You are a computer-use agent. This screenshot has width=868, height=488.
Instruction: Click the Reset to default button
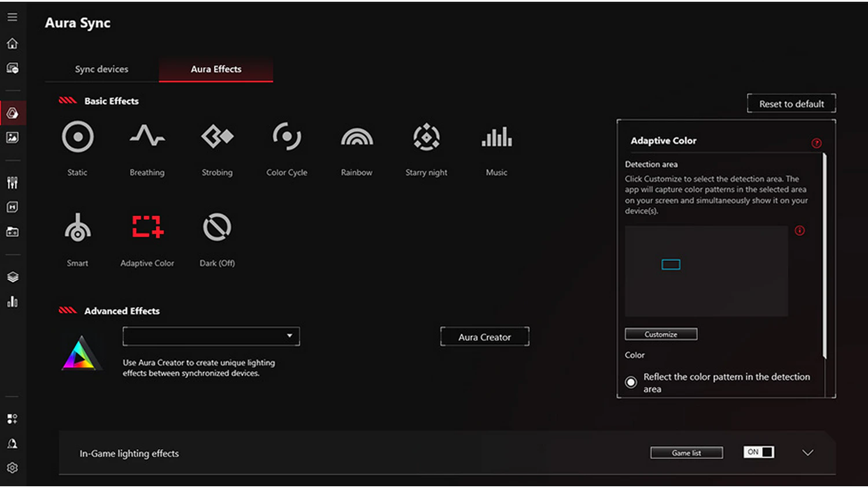(x=792, y=103)
